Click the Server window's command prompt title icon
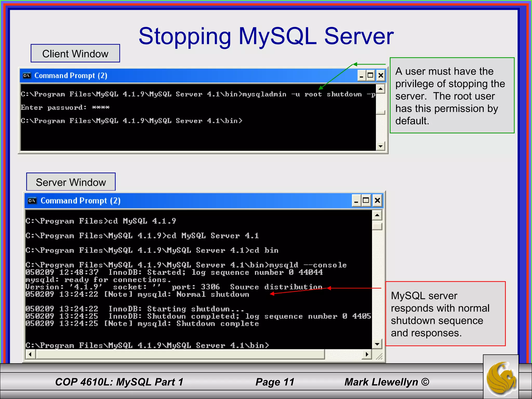This screenshot has width=532, height=399. pos(32,201)
